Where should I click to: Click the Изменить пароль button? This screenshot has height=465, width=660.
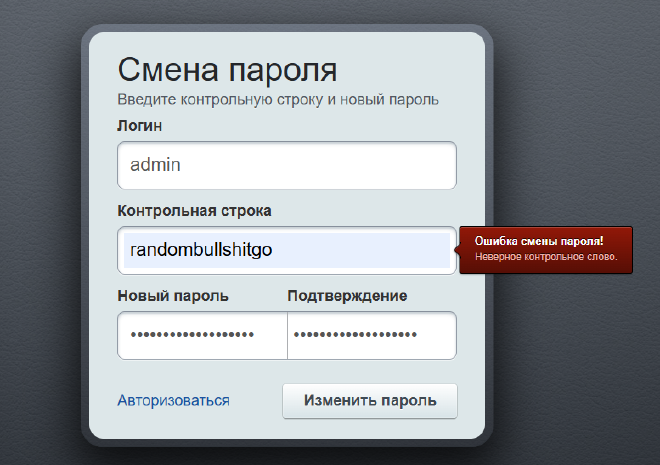370,401
